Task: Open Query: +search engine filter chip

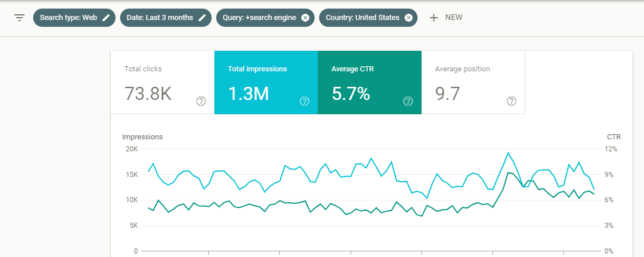Action: pos(265,18)
